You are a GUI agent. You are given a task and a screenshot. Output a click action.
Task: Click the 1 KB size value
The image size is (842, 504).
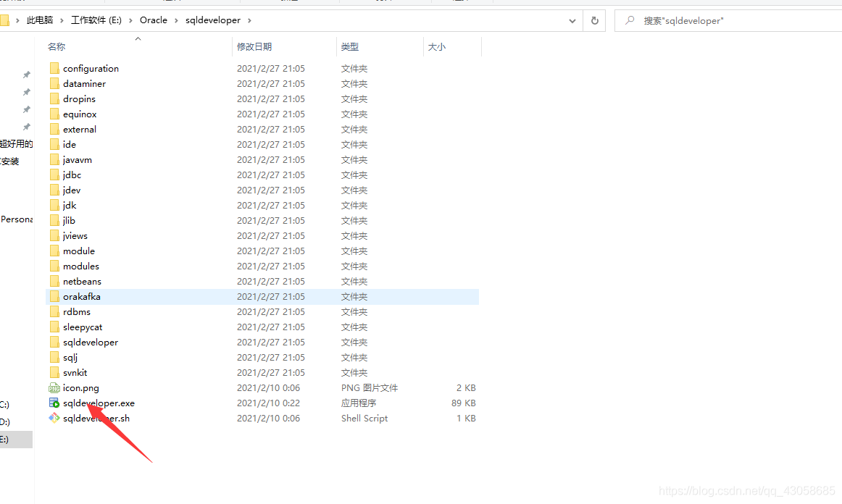pos(466,418)
